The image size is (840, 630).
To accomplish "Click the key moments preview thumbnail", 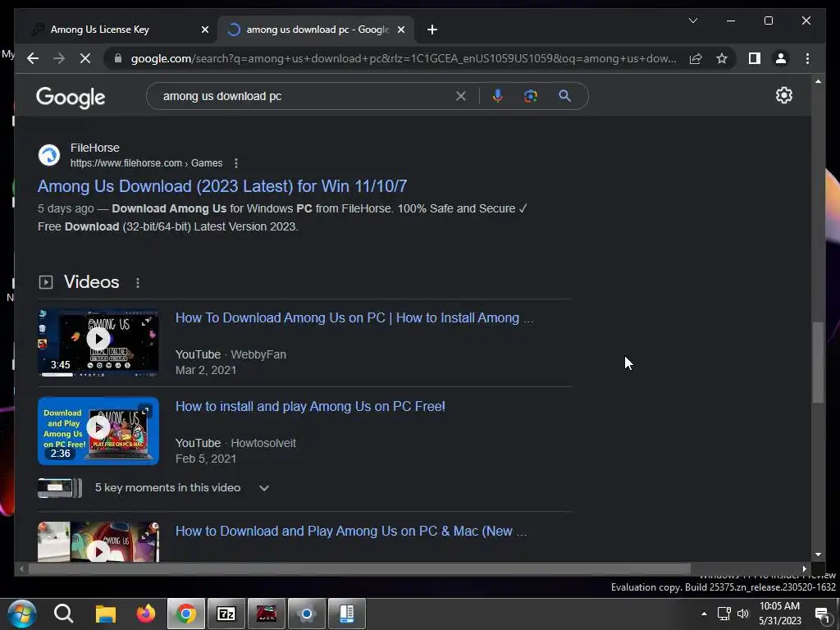I will (59, 488).
